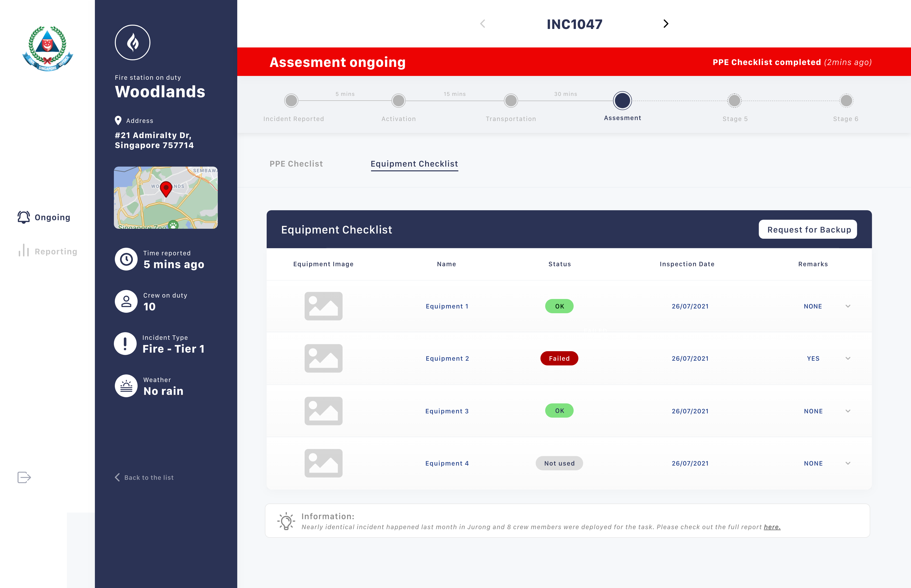Click the address location pin icon

pos(118,121)
